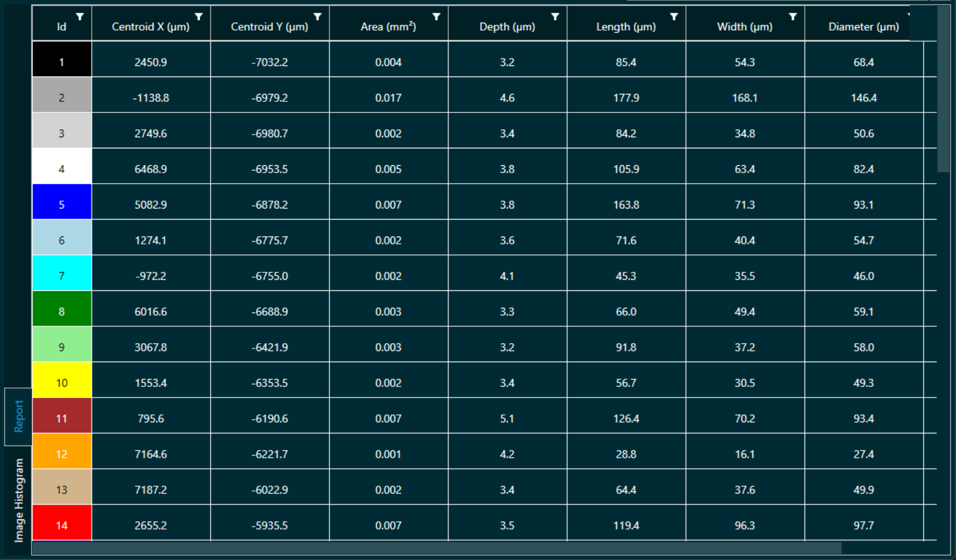Select the Centroid X cell showing 7164.6
Viewport: 956px width, 560px height.
151,454
